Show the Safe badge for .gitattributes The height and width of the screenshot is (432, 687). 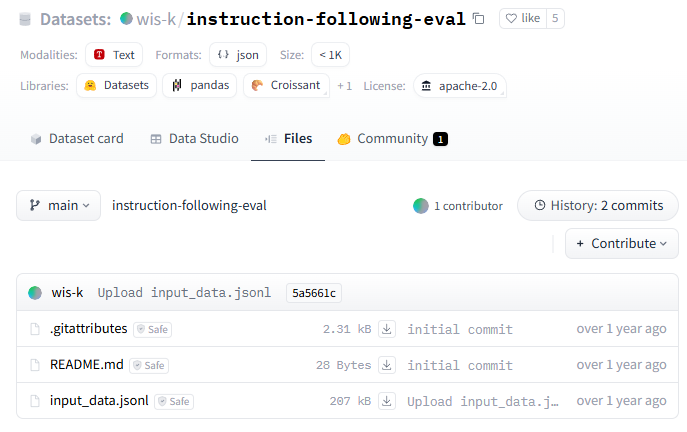click(x=152, y=329)
